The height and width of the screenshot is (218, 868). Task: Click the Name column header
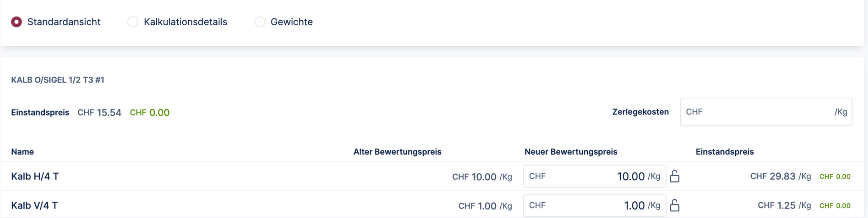tap(22, 152)
